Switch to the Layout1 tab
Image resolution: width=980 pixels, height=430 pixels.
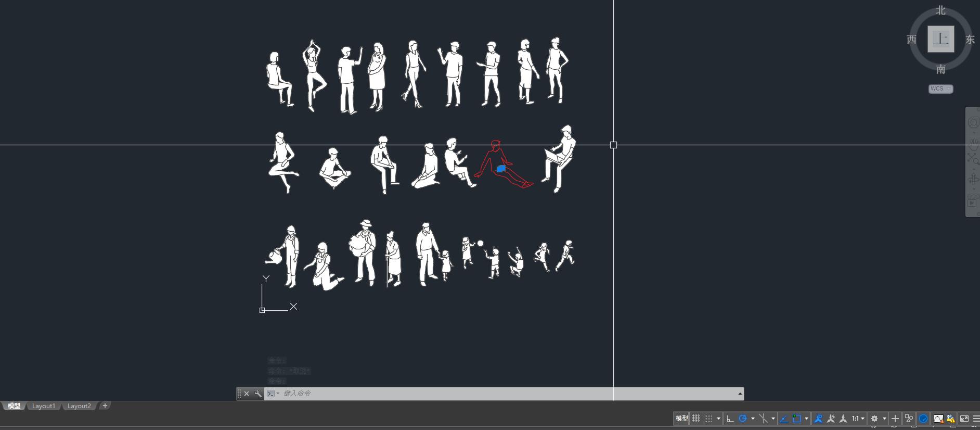(43, 406)
